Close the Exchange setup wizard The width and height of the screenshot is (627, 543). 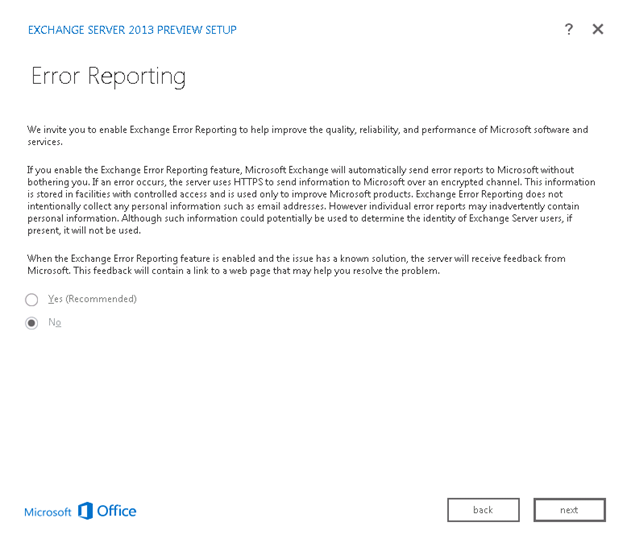(x=598, y=29)
